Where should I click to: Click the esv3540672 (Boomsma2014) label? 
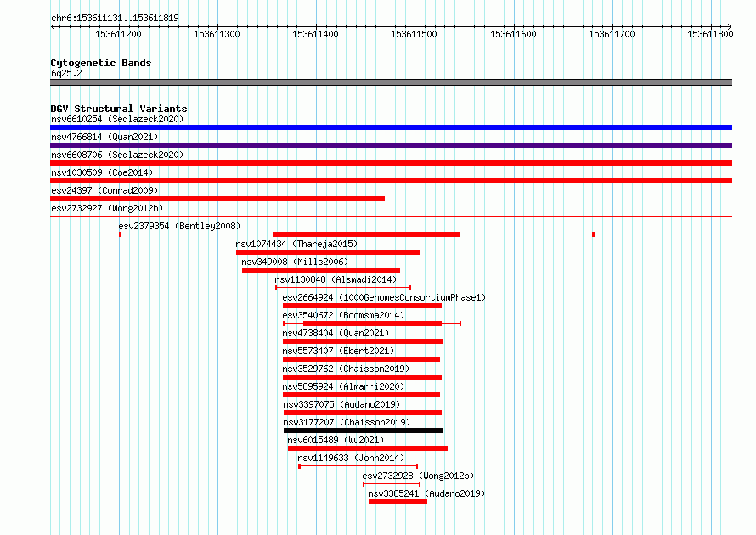tap(343, 315)
